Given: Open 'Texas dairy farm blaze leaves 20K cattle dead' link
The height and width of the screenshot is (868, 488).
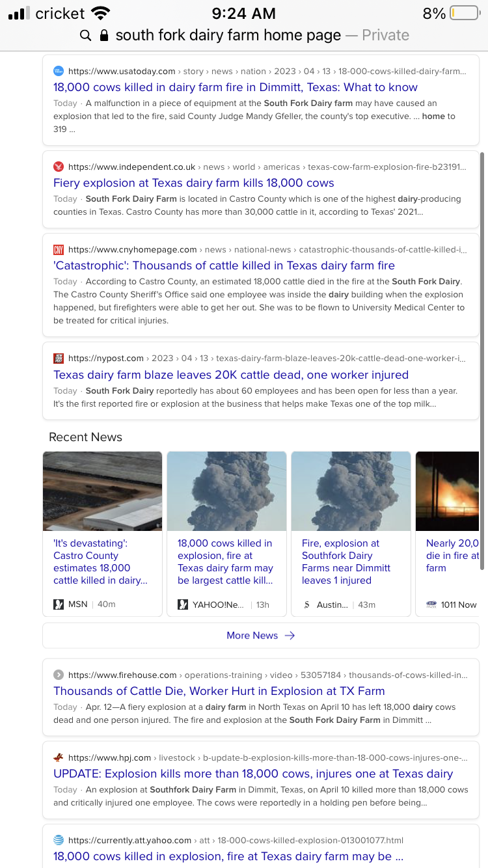Looking at the screenshot, I should [231, 375].
